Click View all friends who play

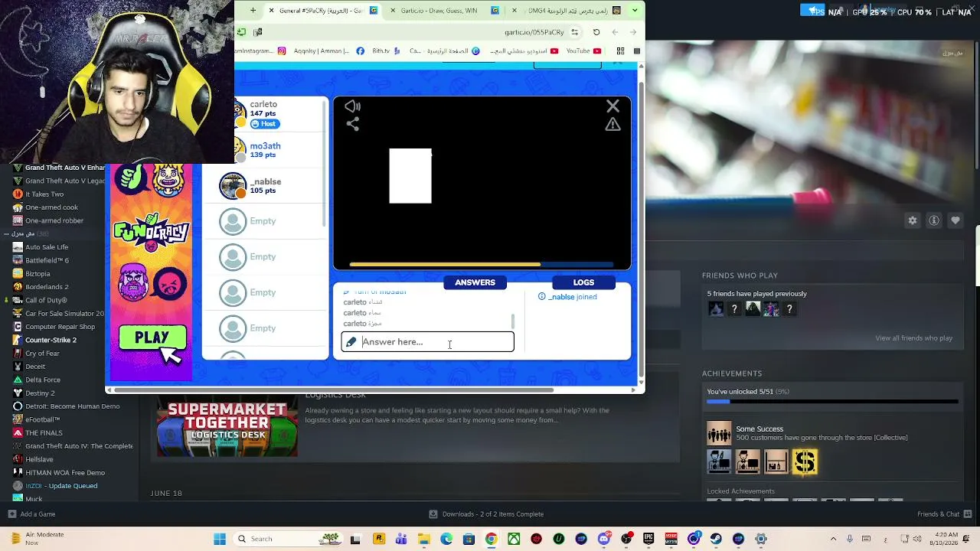[913, 338]
